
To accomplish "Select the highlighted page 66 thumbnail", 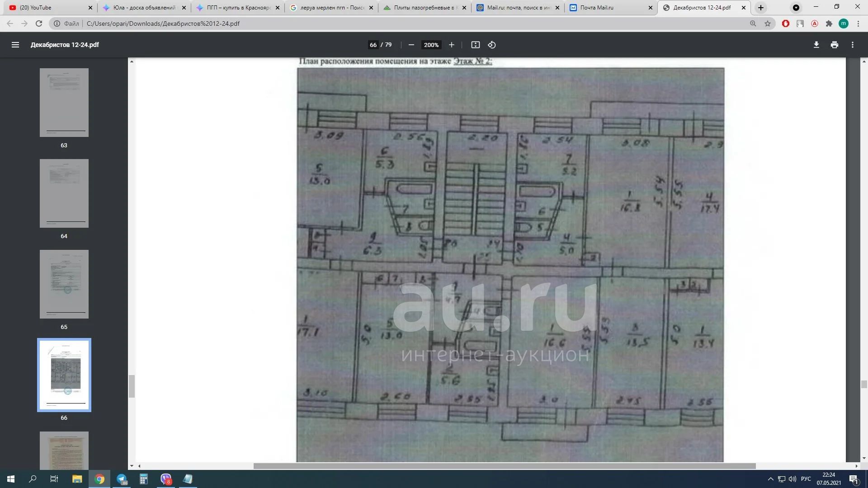I will point(64,375).
